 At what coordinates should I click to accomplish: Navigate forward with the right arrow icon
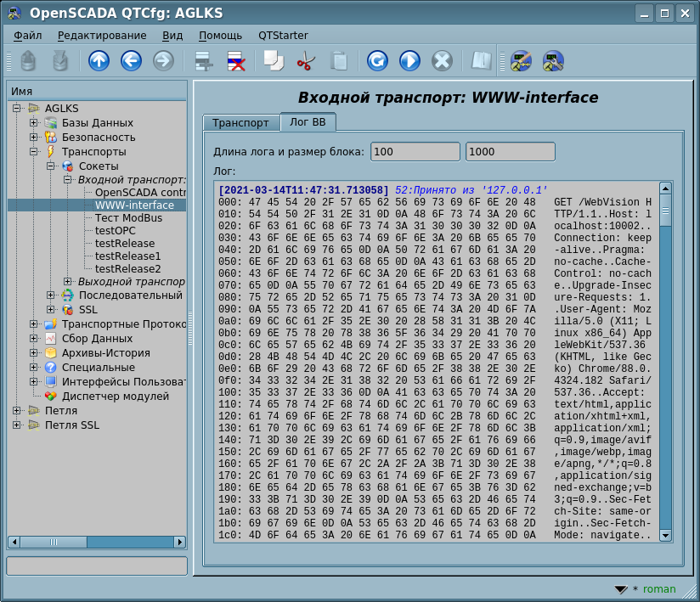163,60
